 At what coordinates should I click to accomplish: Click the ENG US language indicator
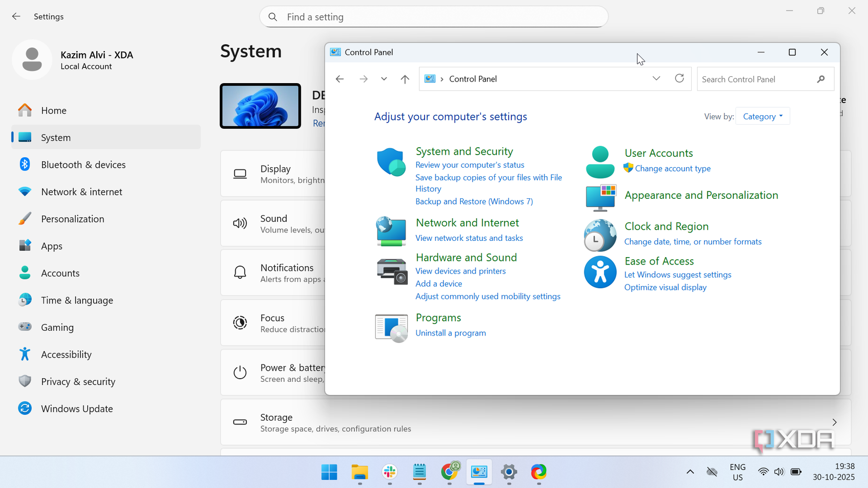coord(738,472)
